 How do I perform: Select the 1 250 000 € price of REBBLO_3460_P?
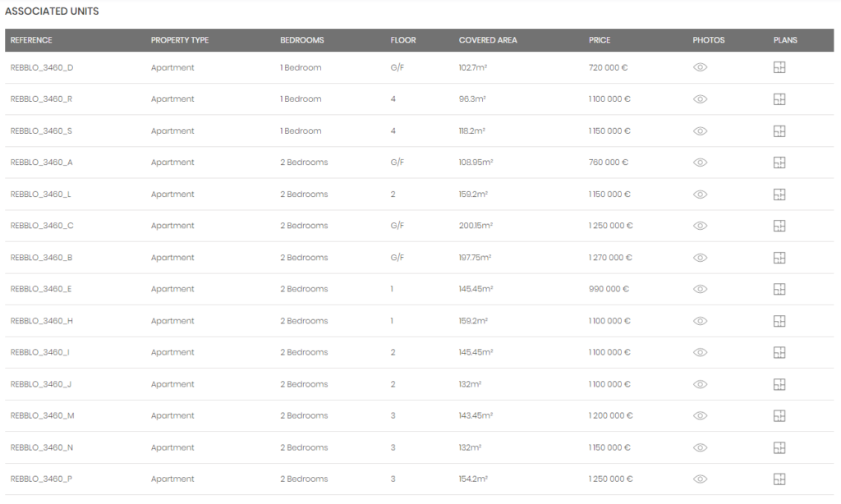pos(610,479)
